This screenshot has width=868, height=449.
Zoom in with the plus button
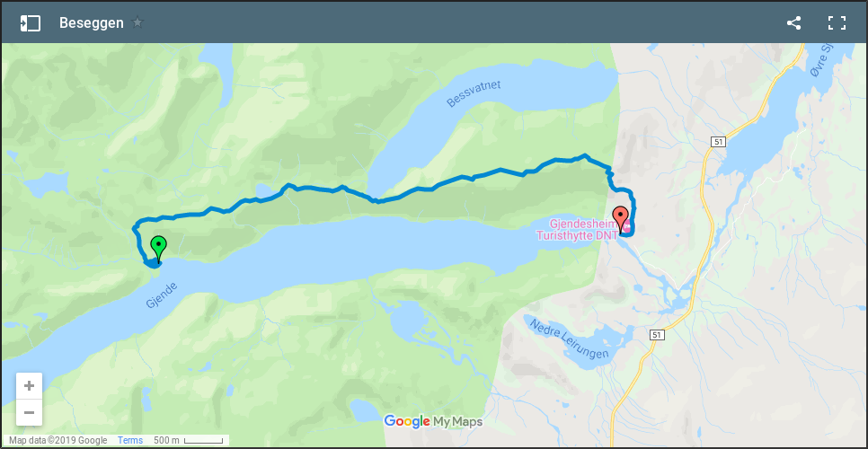(x=30, y=386)
